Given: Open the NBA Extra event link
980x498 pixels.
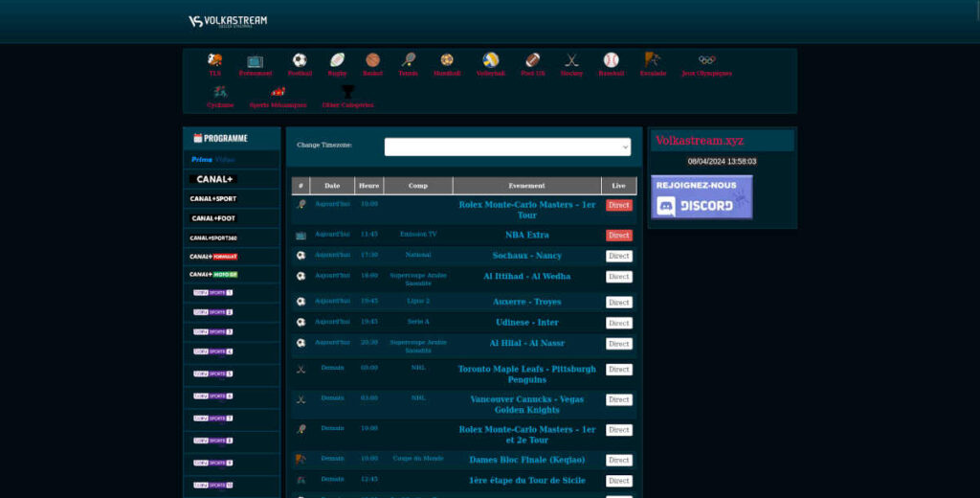Looking at the screenshot, I should tap(527, 236).
